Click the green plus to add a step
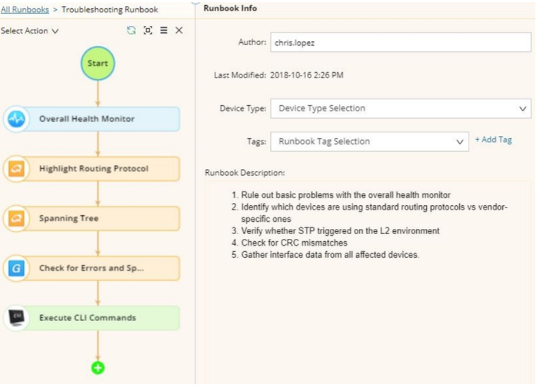This screenshot has height=392, width=536. [x=98, y=368]
